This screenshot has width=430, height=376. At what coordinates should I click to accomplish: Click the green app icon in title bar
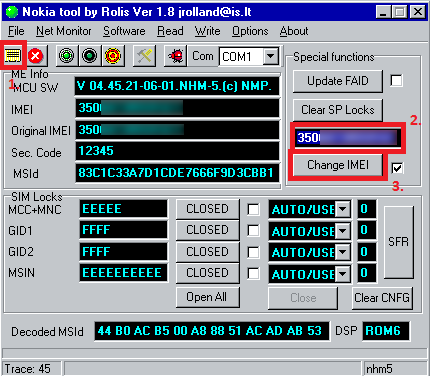pyautogui.click(x=12, y=13)
